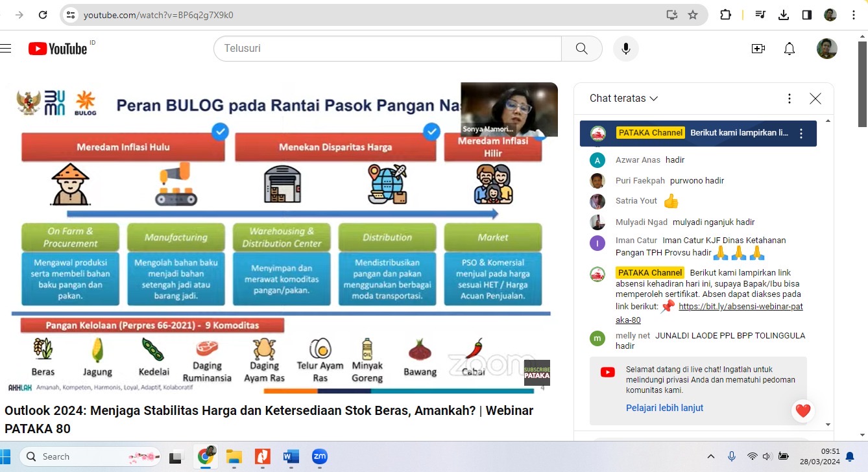This screenshot has width=868, height=472.
Task: Select Satria Yout chat author name
Action: coord(636,201)
